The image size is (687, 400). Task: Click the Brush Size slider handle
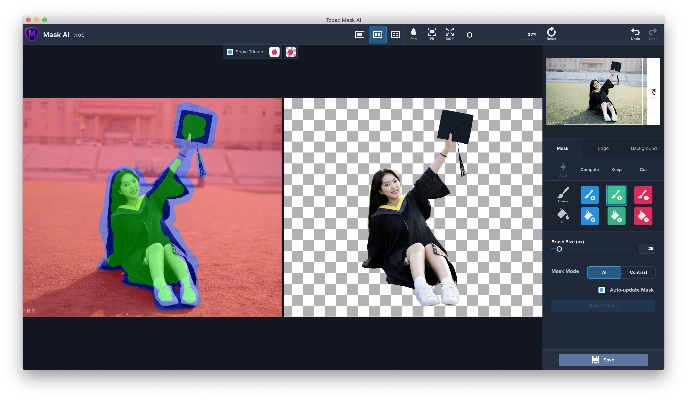(559, 249)
